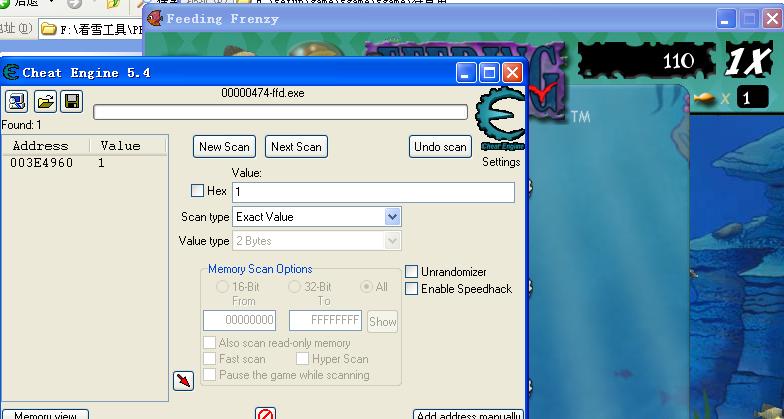This screenshot has height=419, width=784.
Task: Click the Address column header
Action: pos(46,146)
